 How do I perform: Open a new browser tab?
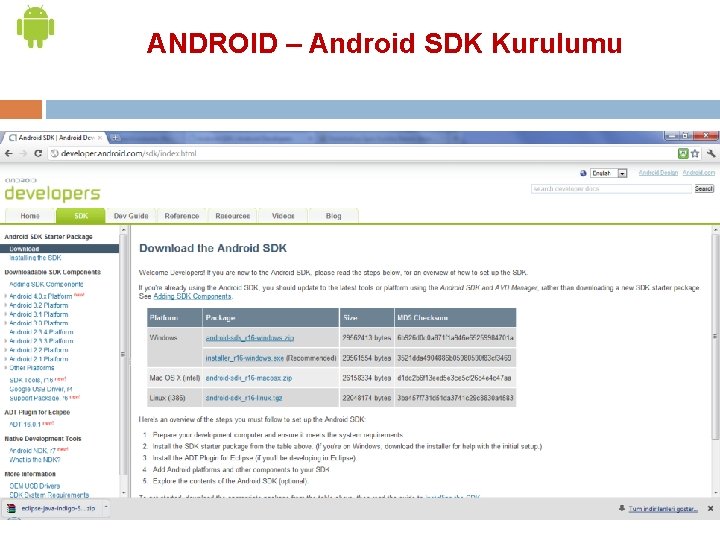click(115, 137)
